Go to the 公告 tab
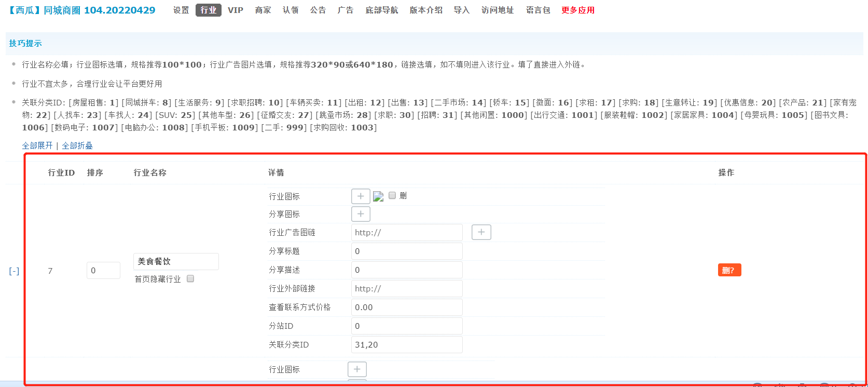The image size is (868, 387). coord(318,10)
